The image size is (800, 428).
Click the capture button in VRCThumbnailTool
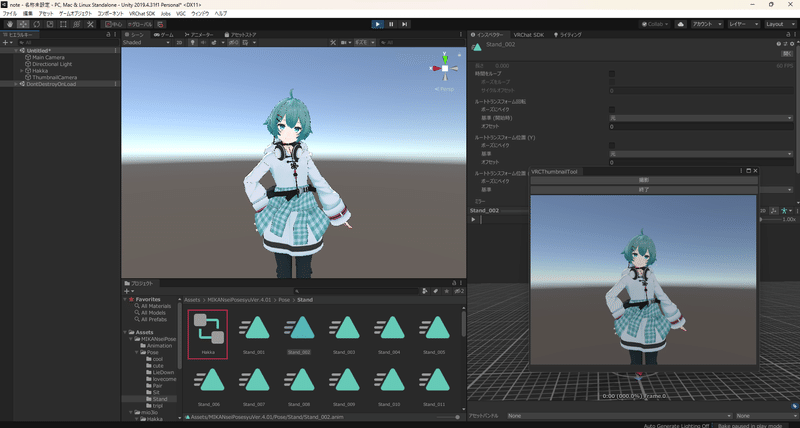point(644,180)
